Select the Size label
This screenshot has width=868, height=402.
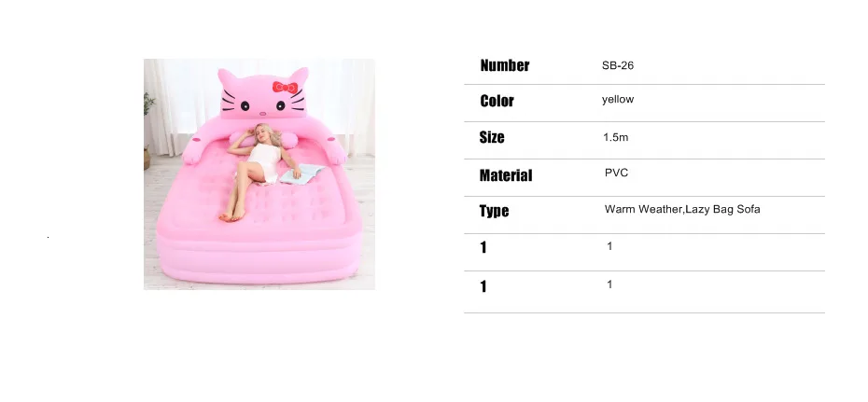pos(492,137)
